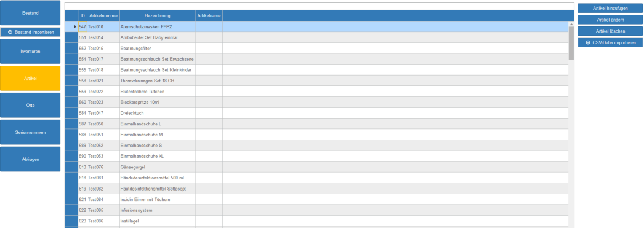Click the Bestand importieren button
This screenshot has width=644, height=228.
pos(30,32)
